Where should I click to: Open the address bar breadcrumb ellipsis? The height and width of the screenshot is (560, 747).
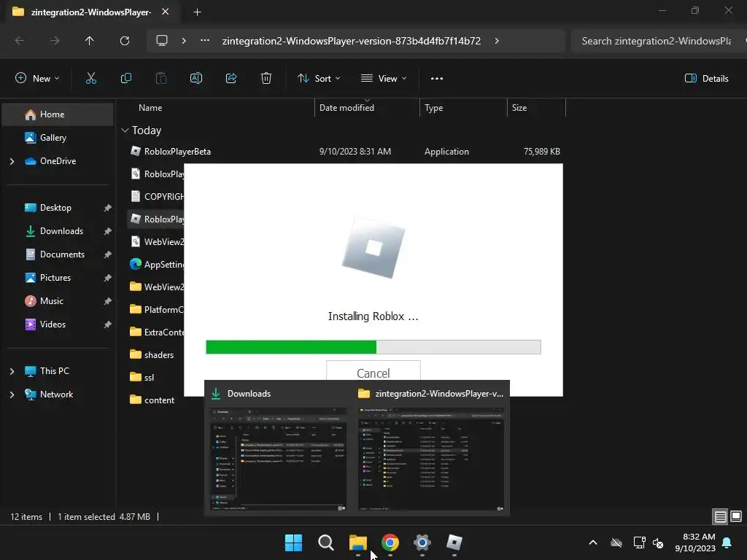(x=205, y=41)
